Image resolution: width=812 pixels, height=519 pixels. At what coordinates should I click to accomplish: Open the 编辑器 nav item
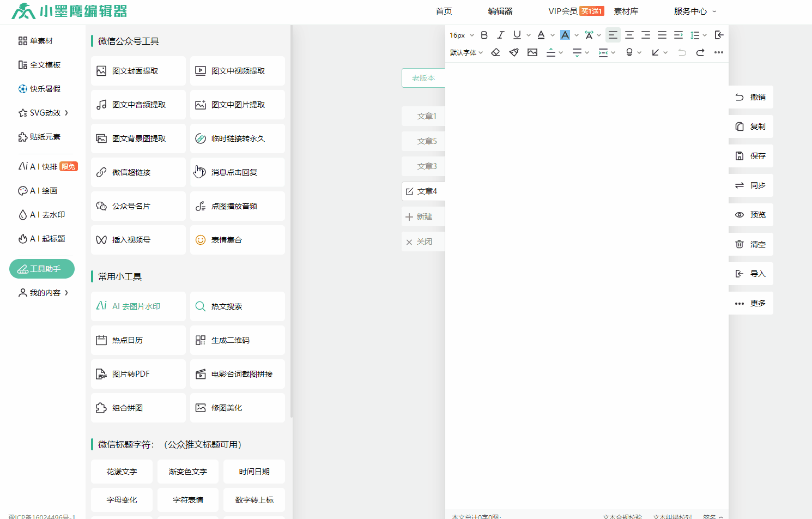coord(500,11)
